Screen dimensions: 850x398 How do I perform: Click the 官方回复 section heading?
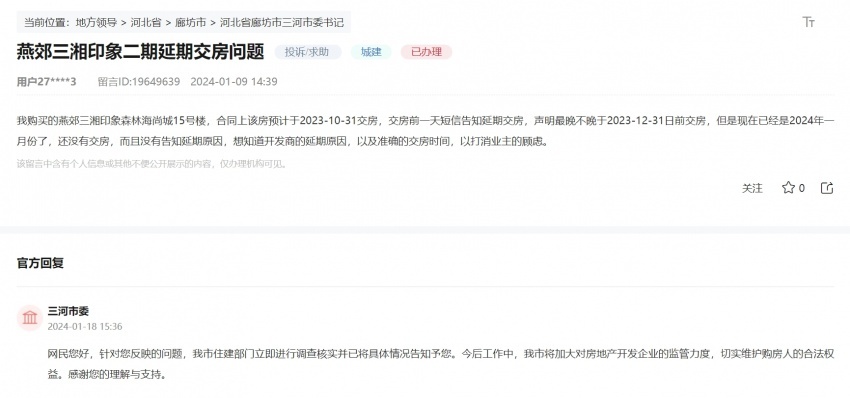coord(40,263)
